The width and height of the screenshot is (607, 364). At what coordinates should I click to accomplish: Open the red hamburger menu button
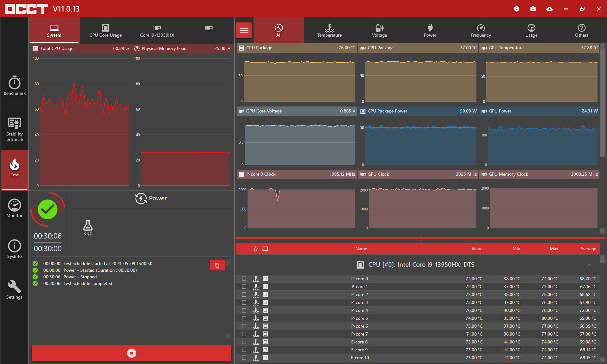coord(244,30)
